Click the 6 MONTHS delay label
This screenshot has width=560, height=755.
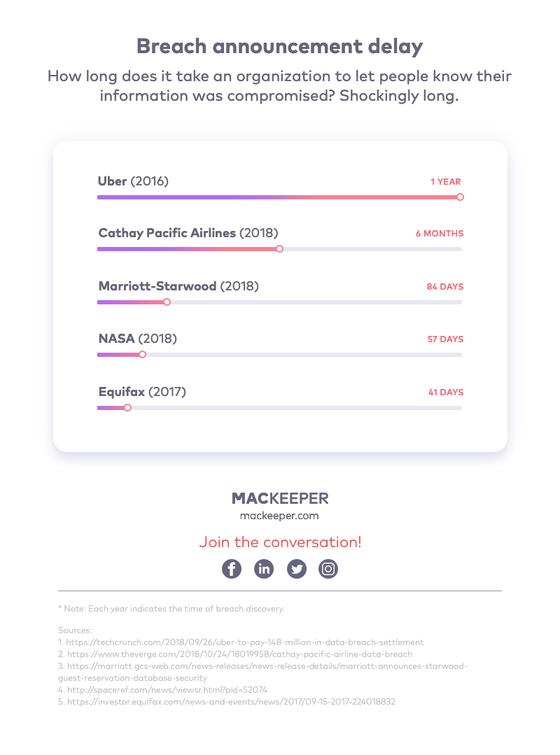pyautogui.click(x=440, y=234)
